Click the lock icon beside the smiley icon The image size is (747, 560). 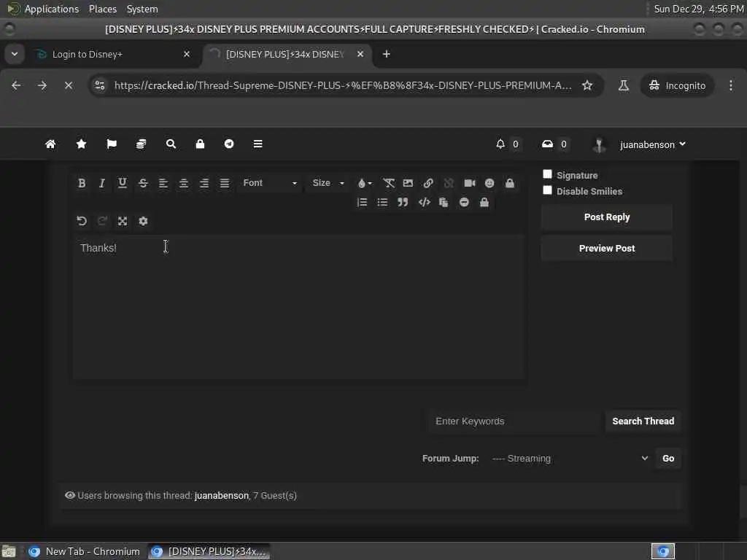(x=510, y=183)
